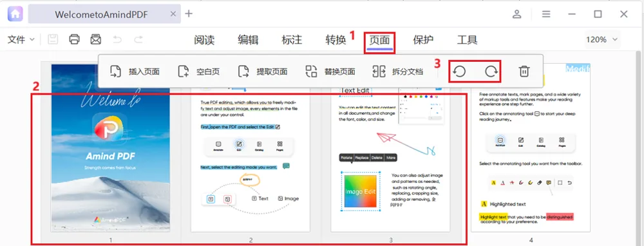
Task: Switch to the 转换 tab
Action: pos(336,40)
